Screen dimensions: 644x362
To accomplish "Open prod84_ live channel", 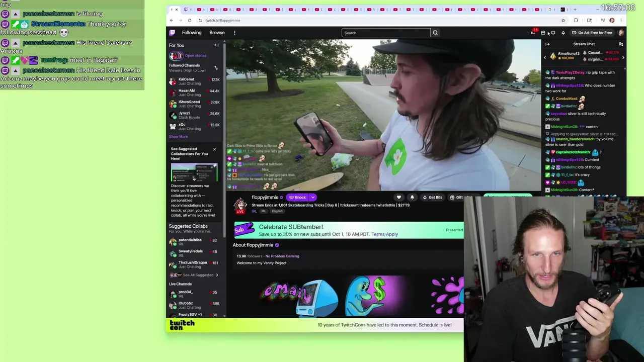I will [x=194, y=294].
